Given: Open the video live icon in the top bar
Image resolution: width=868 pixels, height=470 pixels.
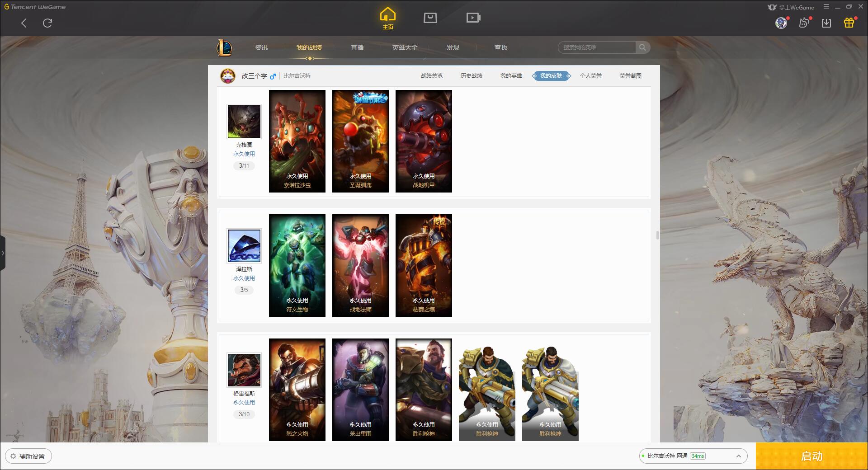Looking at the screenshot, I should 473,18.
